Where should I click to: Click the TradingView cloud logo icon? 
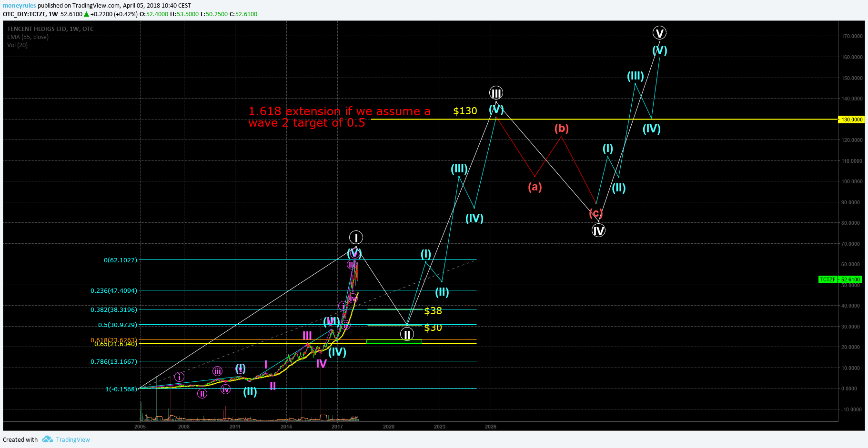[x=47, y=439]
